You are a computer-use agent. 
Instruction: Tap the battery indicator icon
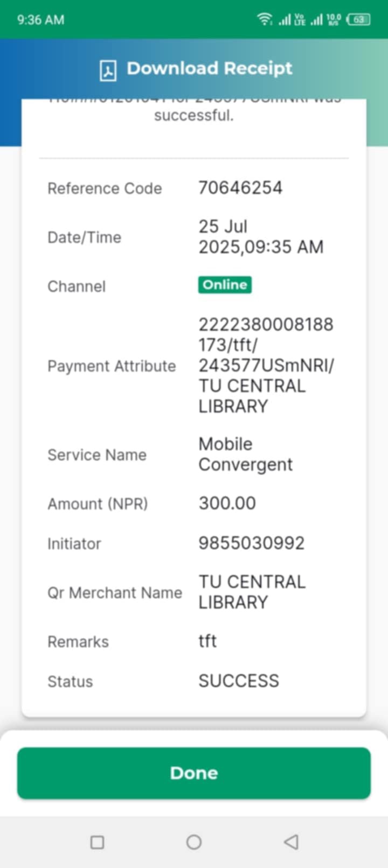(358, 20)
